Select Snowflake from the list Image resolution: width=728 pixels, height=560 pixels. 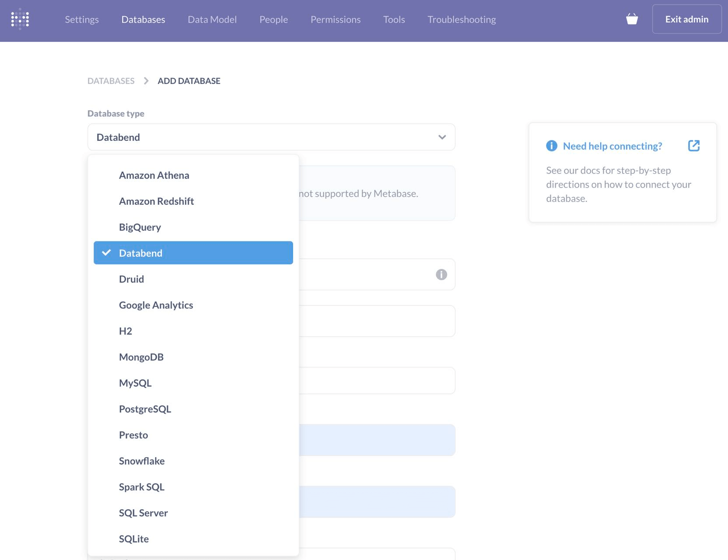pos(193,461)
